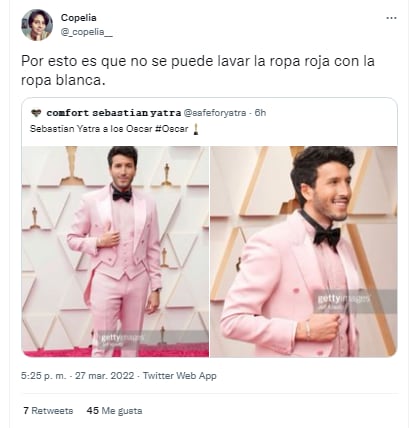This screenshot has width=416, height=428.
Task: Click the gettyimages watermark on left photo
Action: click(x=122, y=339)
